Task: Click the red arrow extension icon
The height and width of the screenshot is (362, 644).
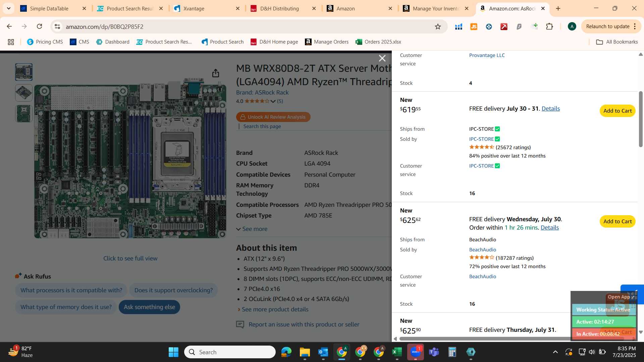Action: 504,26
